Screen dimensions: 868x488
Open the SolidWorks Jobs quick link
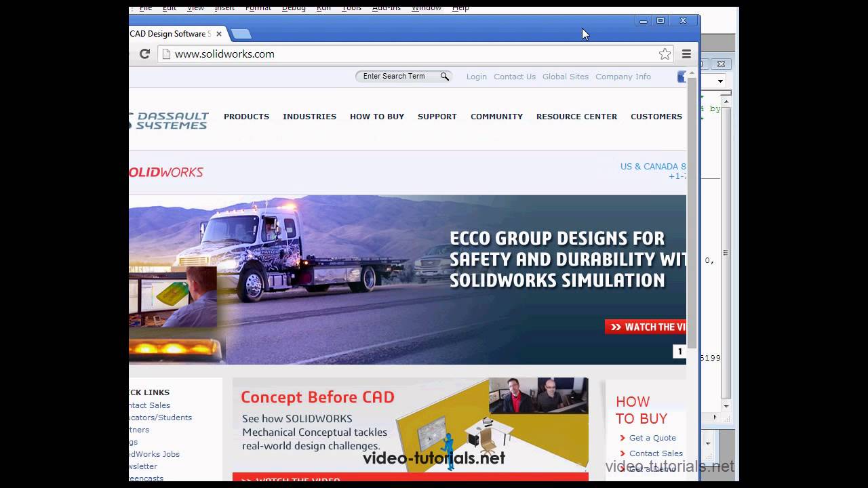(x=155, y=454)
